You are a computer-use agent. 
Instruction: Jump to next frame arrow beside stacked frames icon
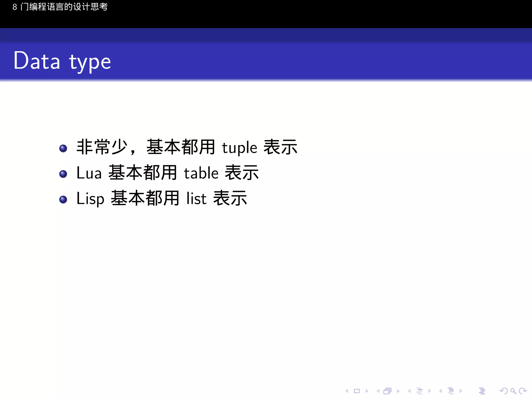pyautogui.click(x=398, y=391)
